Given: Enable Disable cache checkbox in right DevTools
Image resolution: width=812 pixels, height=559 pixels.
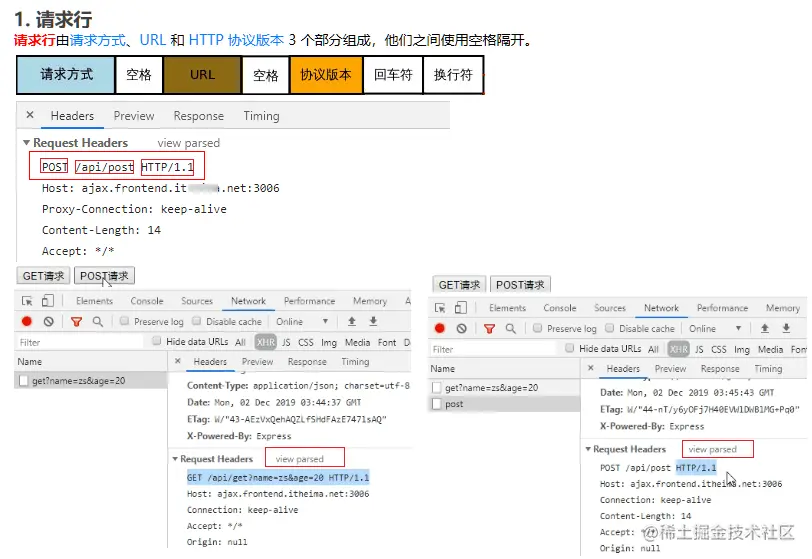Looking at the screenshot, I should pyautogui.click(x=610, y=328).
